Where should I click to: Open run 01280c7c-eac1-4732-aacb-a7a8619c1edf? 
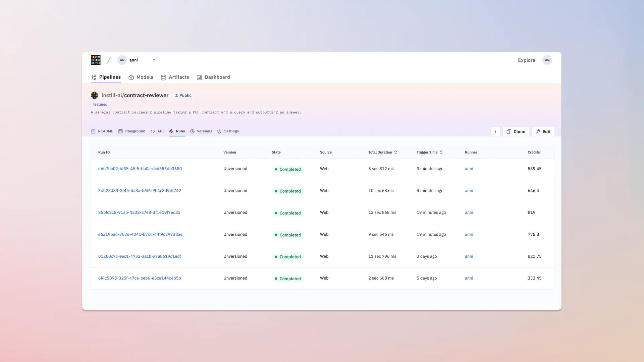(140, 256)
